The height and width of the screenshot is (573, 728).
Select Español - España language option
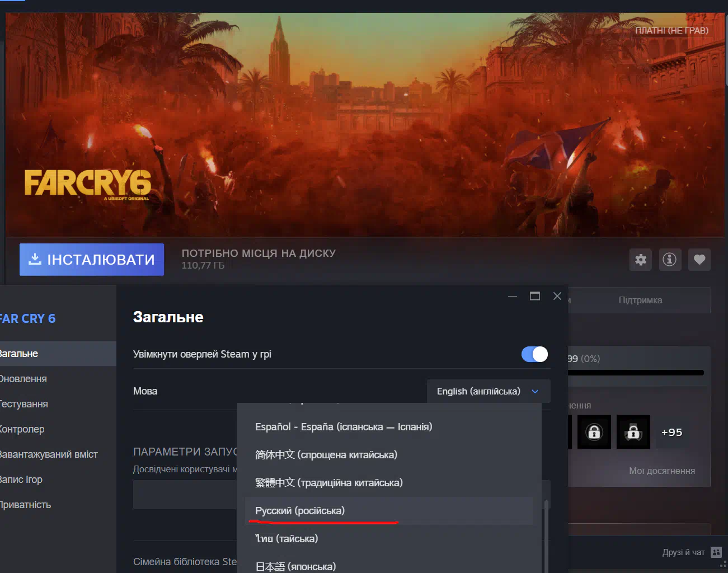click(x=389, y=427)
